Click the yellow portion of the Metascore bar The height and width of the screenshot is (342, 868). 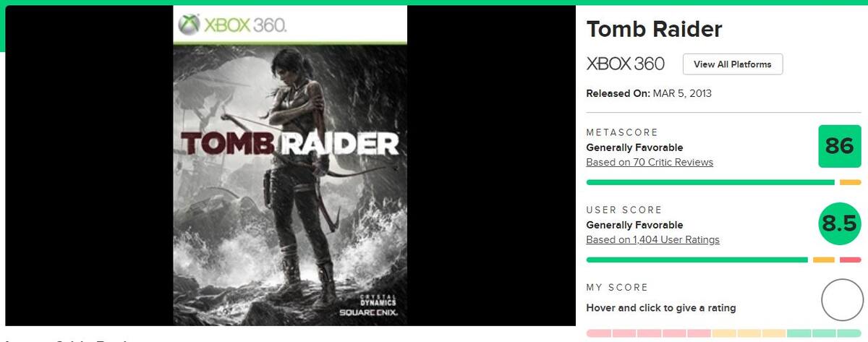point(850,182)
